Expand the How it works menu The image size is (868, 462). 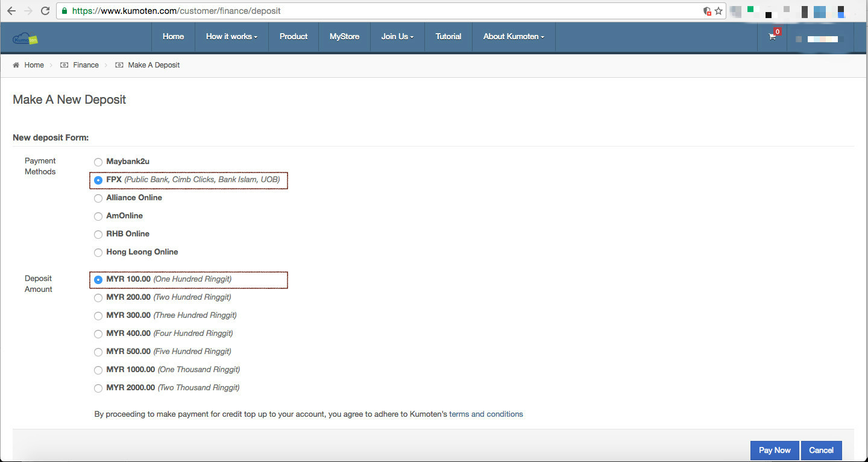tap(231, 37)
